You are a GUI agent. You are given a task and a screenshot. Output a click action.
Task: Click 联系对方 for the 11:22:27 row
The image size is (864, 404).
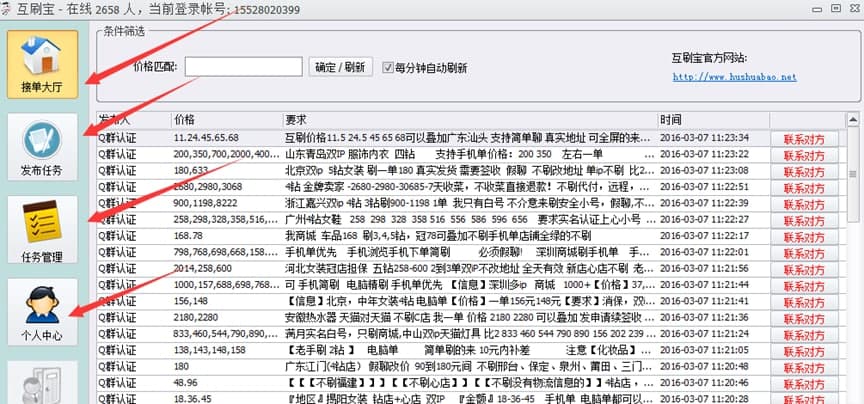(x=804, y=220)
